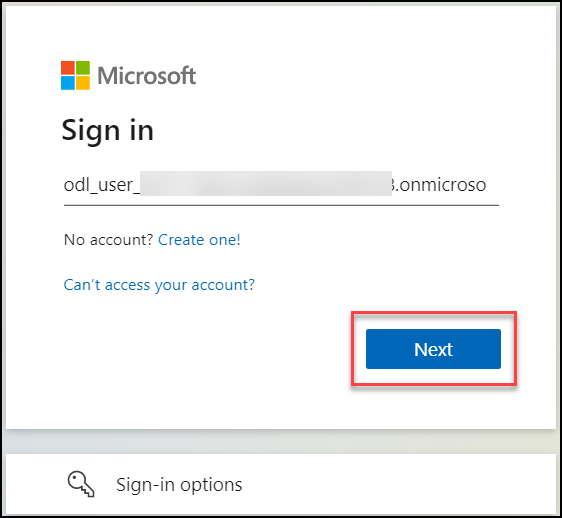Screen dimensions: 562x518
Task: Click the Microsoft wordmark text
Action: 147,76
